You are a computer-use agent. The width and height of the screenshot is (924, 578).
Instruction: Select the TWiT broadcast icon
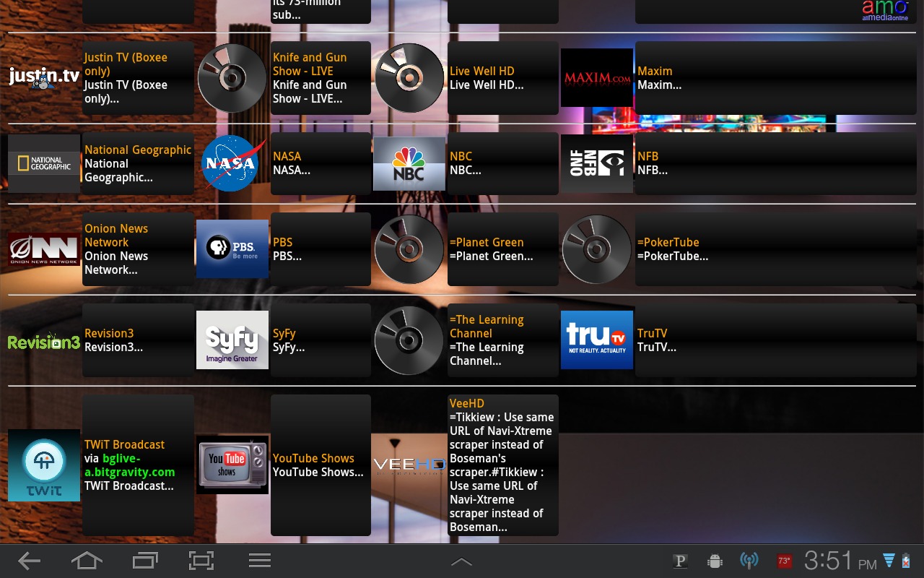coord(44,465)
